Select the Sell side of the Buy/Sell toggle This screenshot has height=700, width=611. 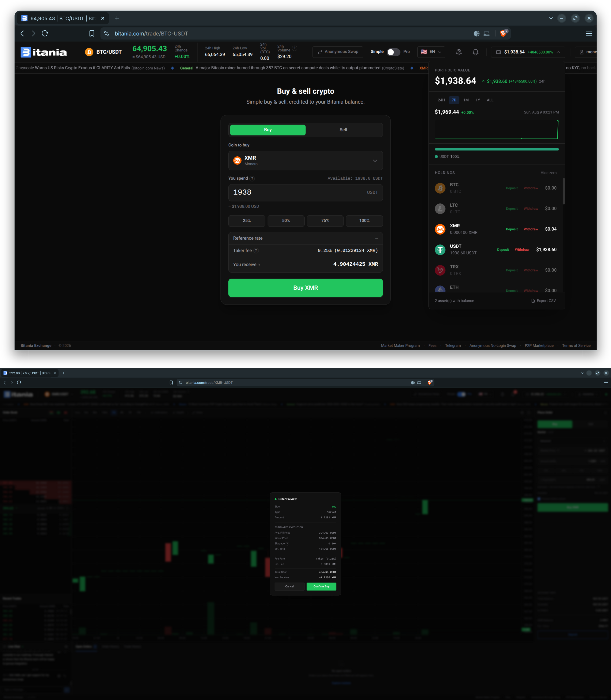pos(343,130)
